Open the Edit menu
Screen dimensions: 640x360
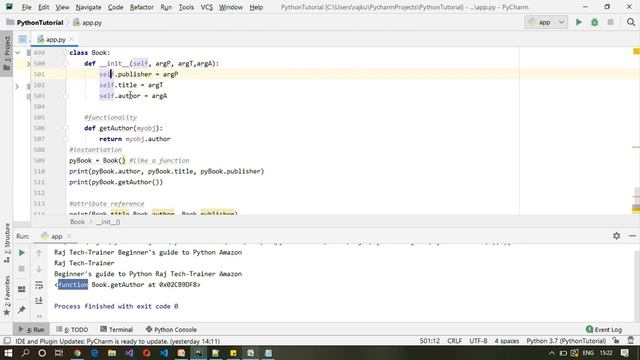pos(43,7)
